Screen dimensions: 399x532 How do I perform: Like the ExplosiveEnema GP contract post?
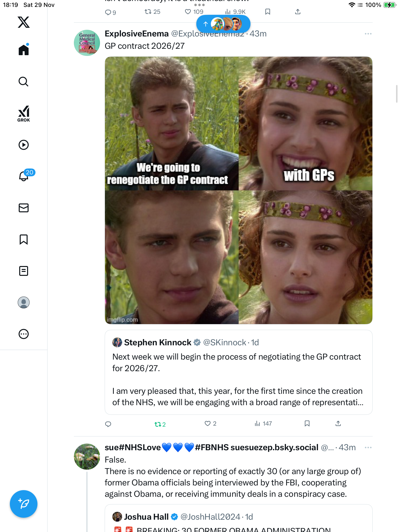click(208, 424)
